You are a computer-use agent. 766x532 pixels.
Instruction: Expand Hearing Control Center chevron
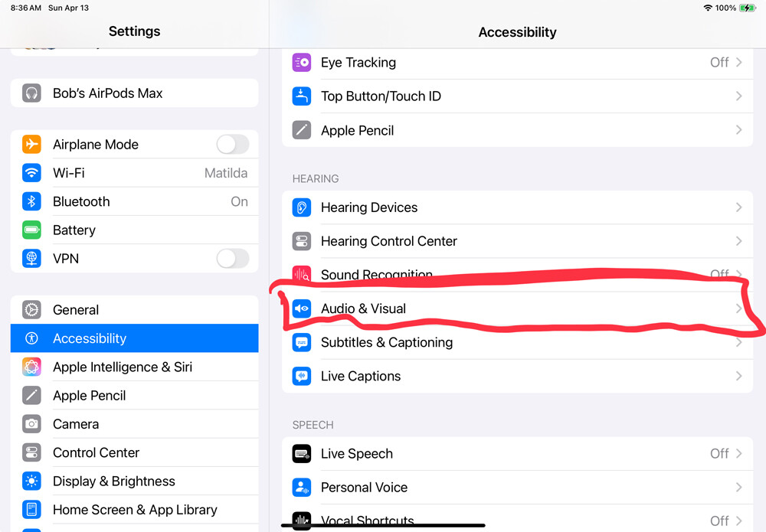click(738, 241)
